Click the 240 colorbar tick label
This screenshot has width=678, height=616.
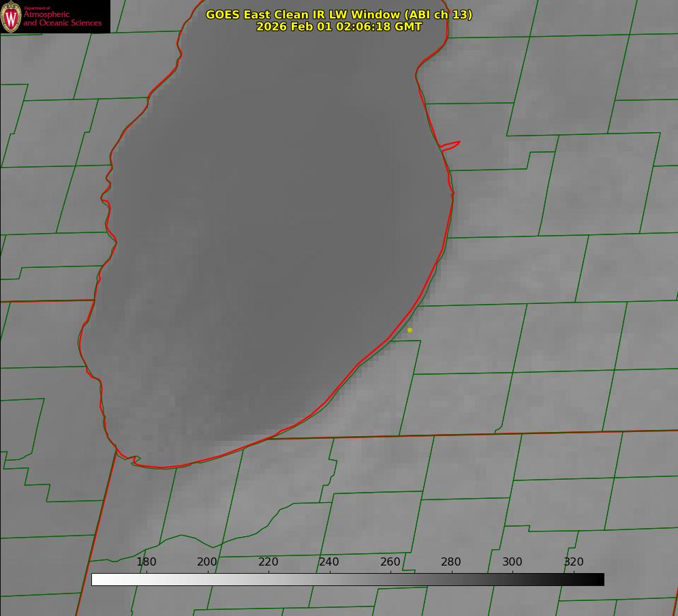tap(329, 561)
